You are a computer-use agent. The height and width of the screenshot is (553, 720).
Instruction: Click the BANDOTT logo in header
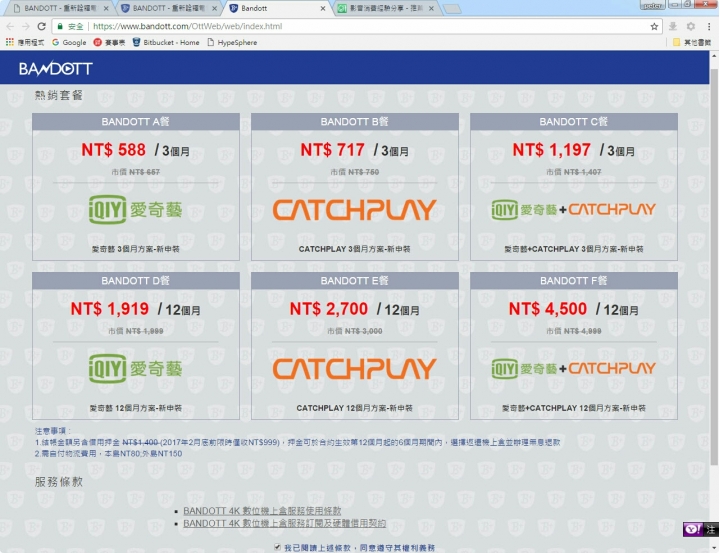tap(56, 68)
